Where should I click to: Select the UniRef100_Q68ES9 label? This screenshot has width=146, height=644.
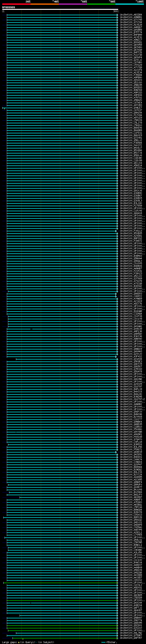point(131,452)
